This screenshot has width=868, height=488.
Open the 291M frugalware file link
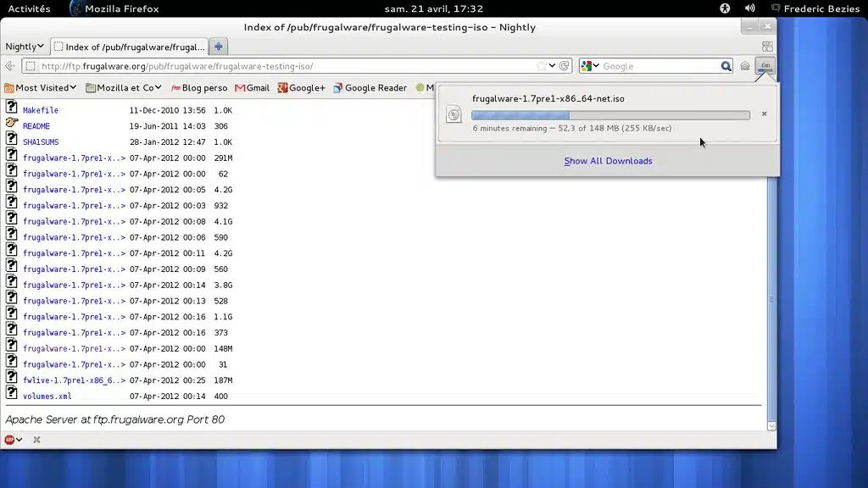point(75,158)
